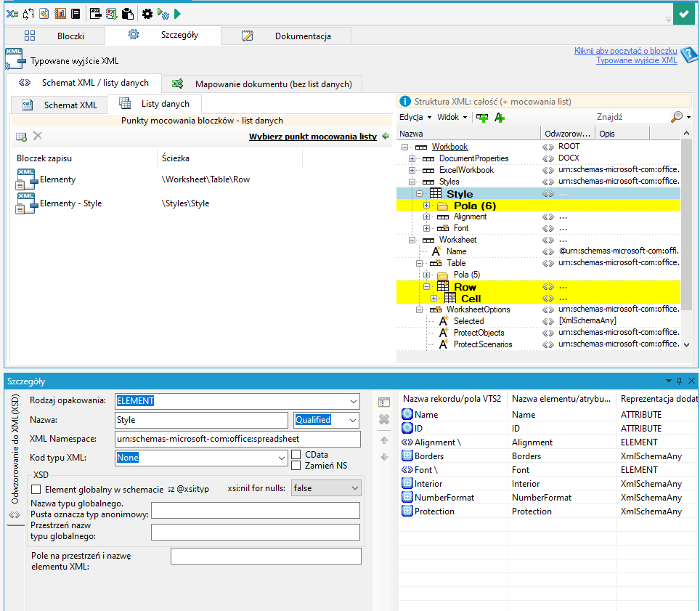Open the Widok menu

tap(452, 117)
